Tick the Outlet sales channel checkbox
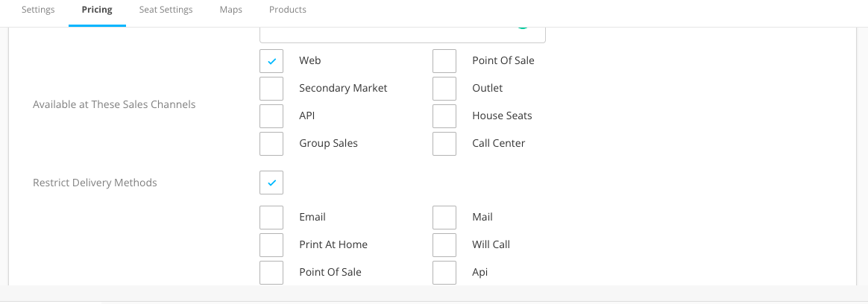The height and width of the screenshot is (304, 868). pyautogui.click(x=444, y=89)
